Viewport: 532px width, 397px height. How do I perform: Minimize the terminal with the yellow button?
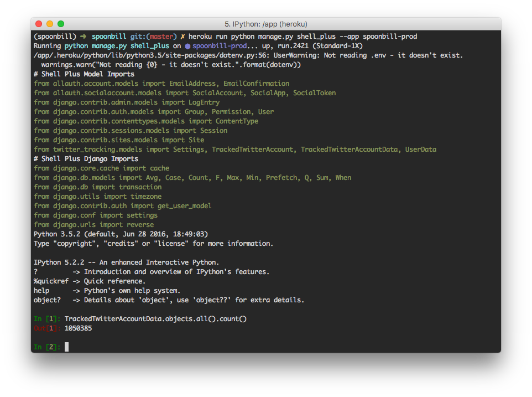click(x=50, y=24)
